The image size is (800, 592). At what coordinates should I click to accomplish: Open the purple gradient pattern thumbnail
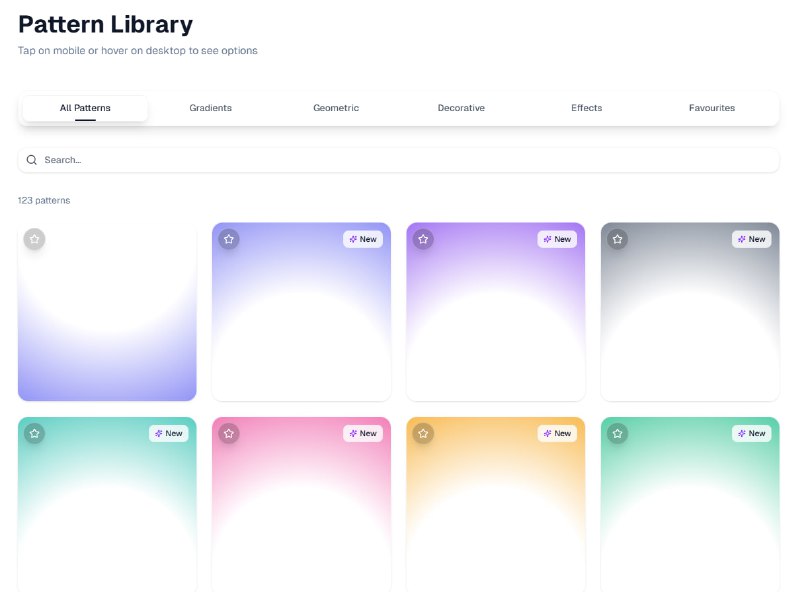tap(496, 330)
